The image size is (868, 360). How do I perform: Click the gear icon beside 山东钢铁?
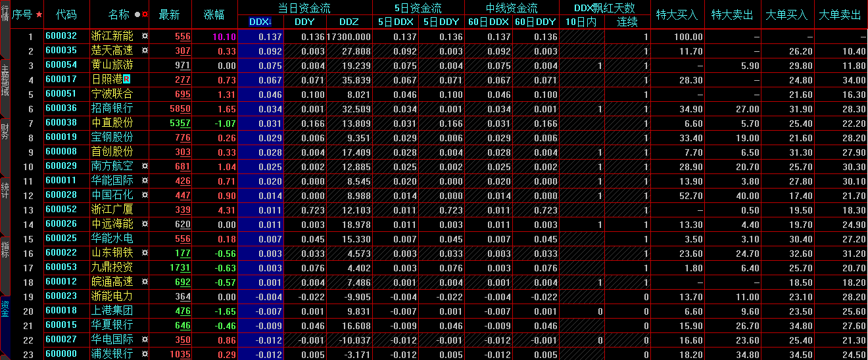coord(145,253)
